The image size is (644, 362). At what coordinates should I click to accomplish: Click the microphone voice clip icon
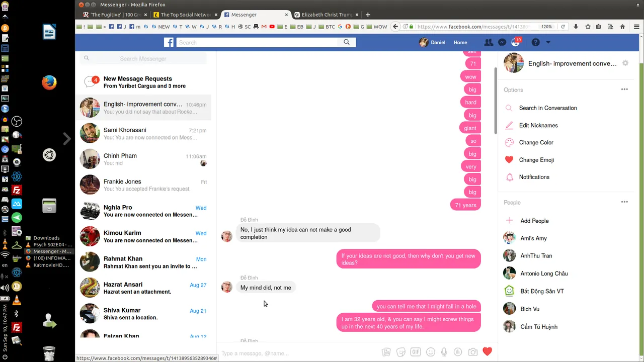444,352
